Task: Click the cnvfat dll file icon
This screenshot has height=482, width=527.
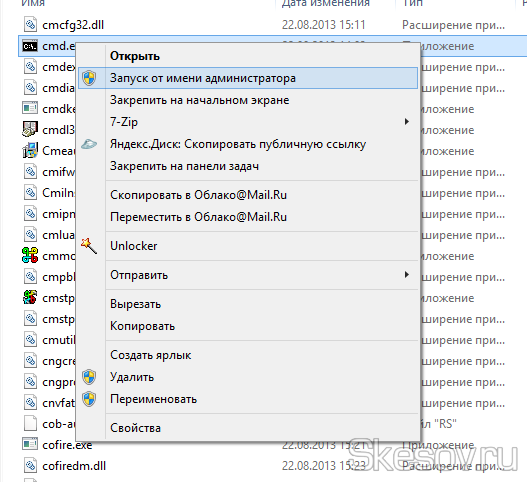Action: click(x=30, y=403)
